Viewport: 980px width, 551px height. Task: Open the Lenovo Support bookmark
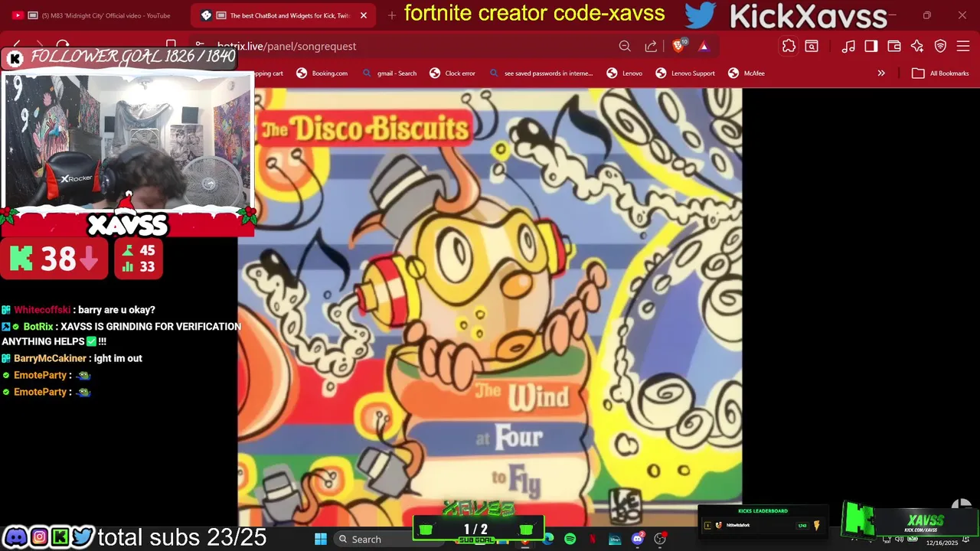(x=685, y=73)
